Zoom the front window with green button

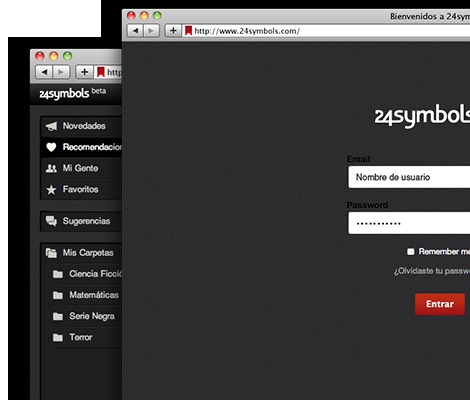click(157, 16)
